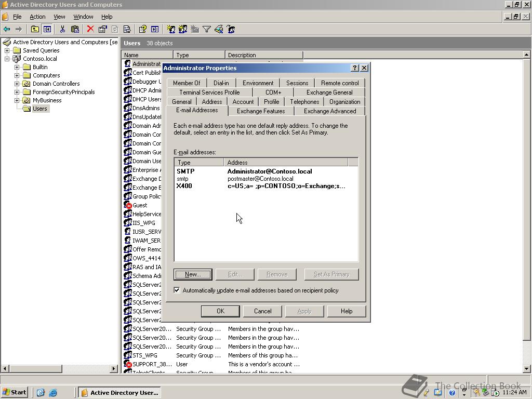The height and width of the screenshot is (399, 532).
Task: Switch to the Dial-in tab
Action: click(221, 83)
